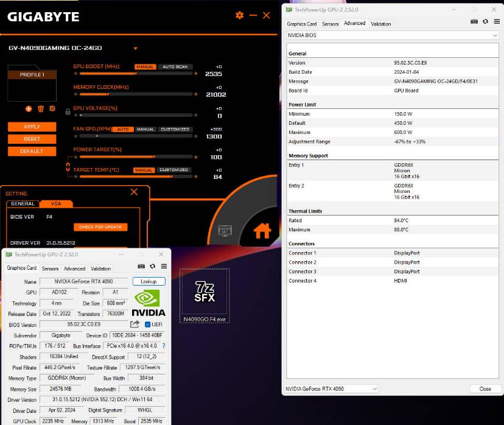
Task: Toggle the UEFI checkbox
Action: coord(147,325)
